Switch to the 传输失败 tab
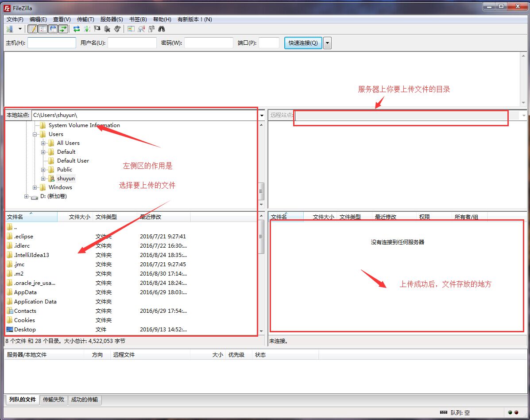 point(54,400)
